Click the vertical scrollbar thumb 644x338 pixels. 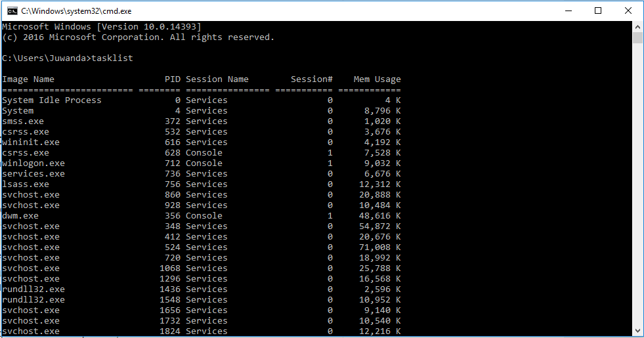[x=637, y=37]
